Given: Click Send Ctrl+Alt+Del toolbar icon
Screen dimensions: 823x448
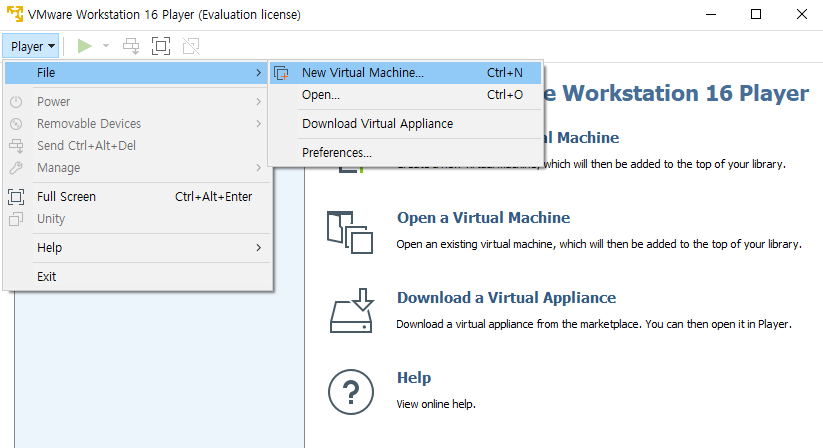Looking at the screenshot, I should 131,46.
